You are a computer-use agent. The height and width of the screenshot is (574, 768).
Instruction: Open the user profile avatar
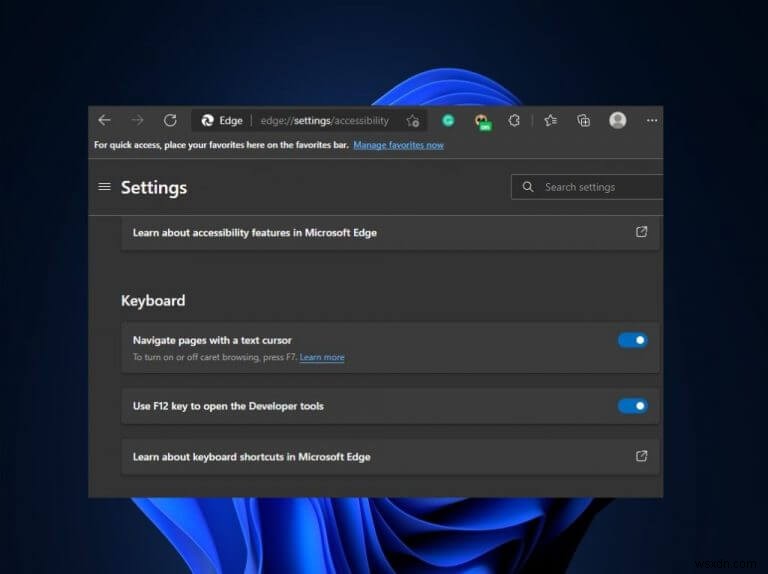click(x=618, y=120)
